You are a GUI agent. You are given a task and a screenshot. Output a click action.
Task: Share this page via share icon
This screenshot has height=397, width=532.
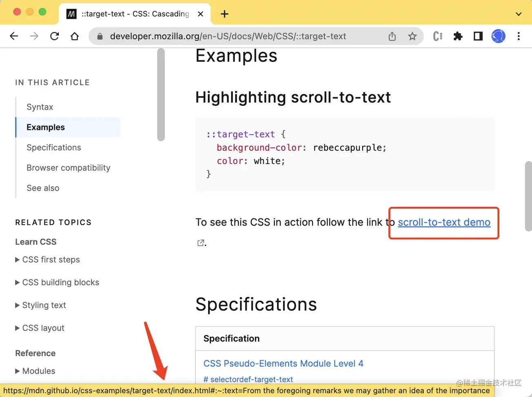(392, 36)
